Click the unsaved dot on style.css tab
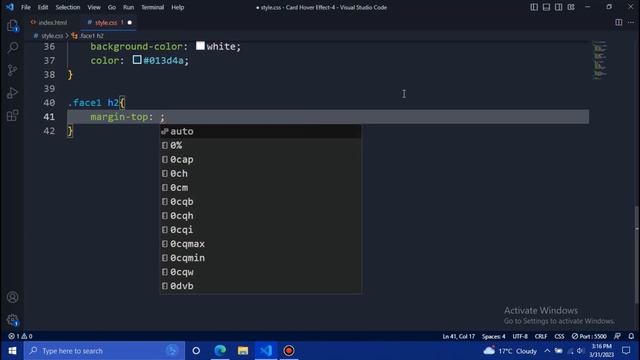Viewport: 640px width, 360px height. pos(129,22)
